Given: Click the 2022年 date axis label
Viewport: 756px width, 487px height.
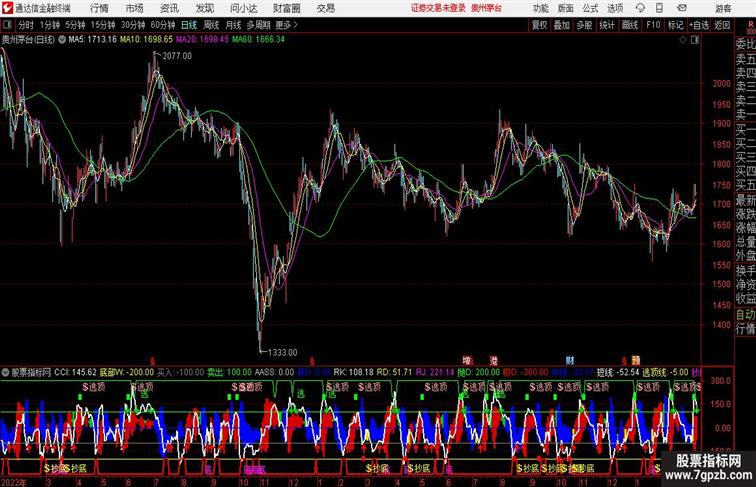Looking at the screenshot, I should 14,482.
